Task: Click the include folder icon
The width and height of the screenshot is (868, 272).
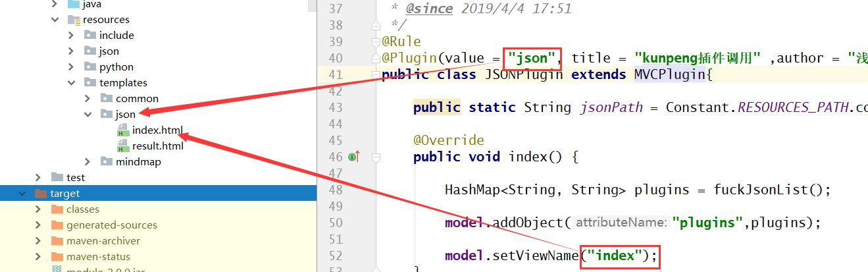Action: click(89, 36)
